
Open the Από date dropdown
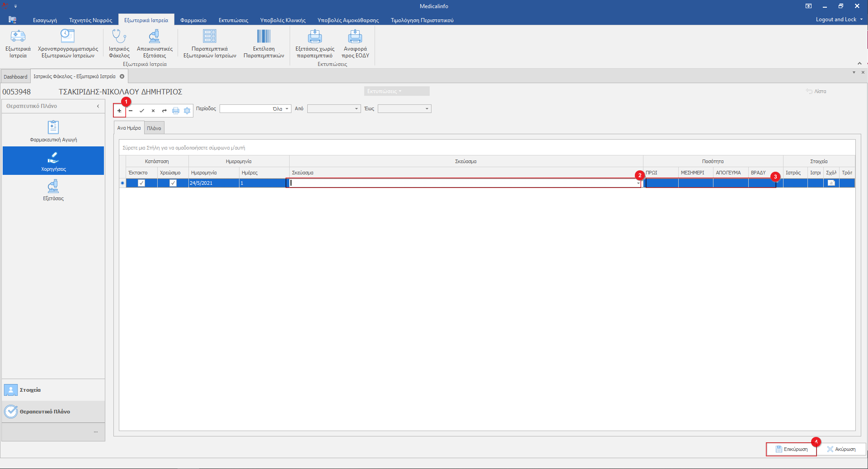[356, 109]
